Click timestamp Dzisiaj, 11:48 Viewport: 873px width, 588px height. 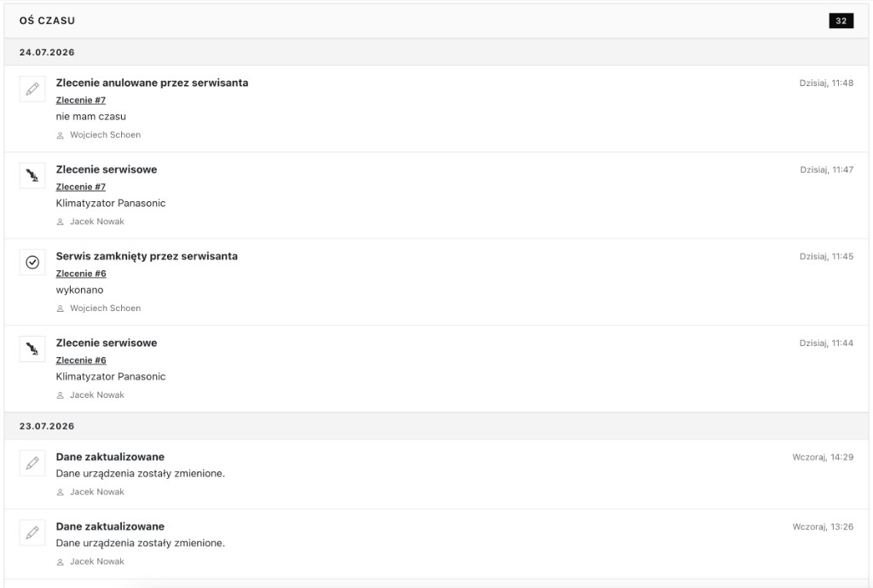pos(826,84)
